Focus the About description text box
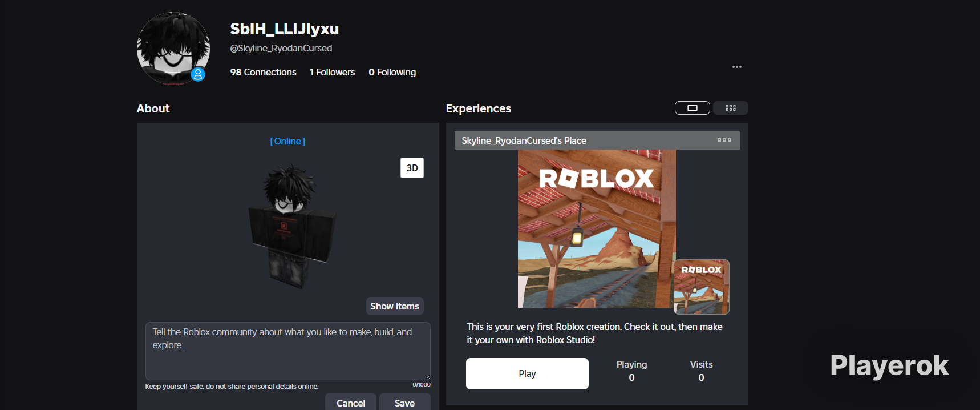This screenshot has height=410, width=980. 287,351
